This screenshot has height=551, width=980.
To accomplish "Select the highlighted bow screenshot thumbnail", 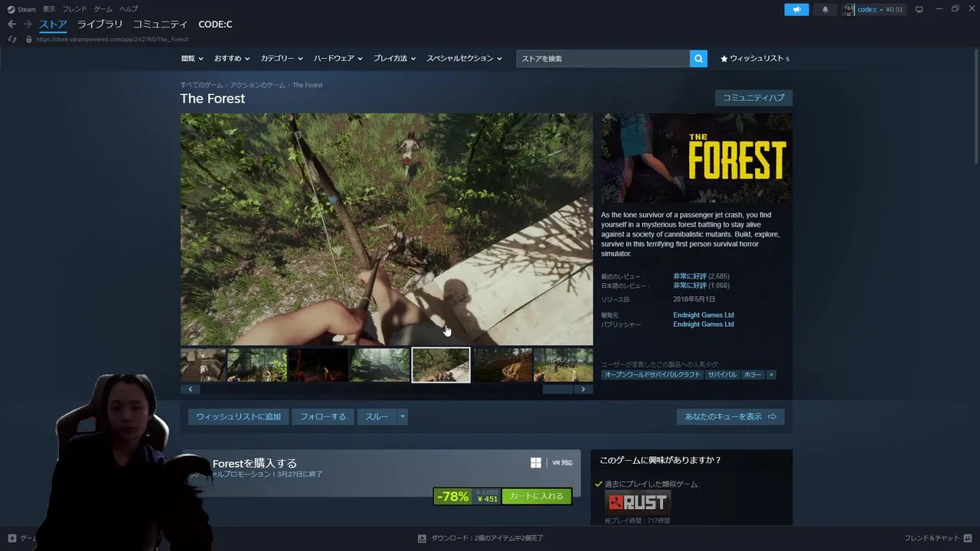I will [x=441, y=365].
